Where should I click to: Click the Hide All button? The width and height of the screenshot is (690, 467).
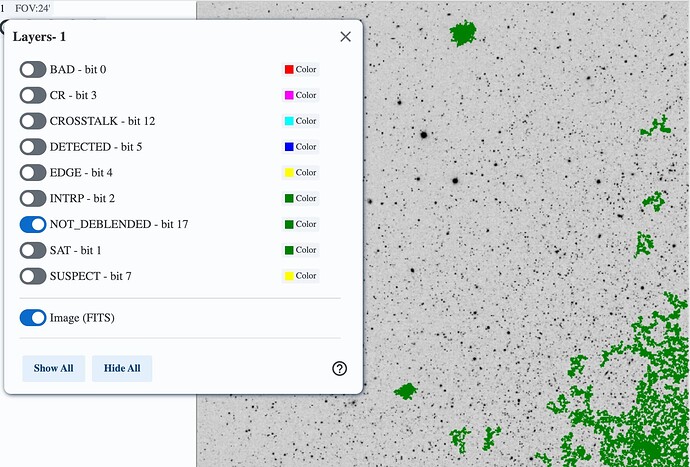(122, 368)
